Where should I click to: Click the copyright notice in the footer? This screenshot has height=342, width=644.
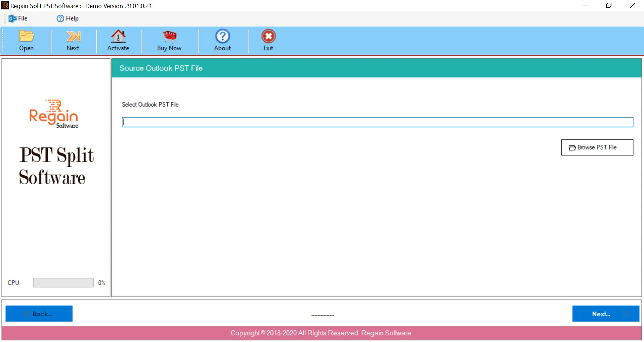[x=320, y=333]
